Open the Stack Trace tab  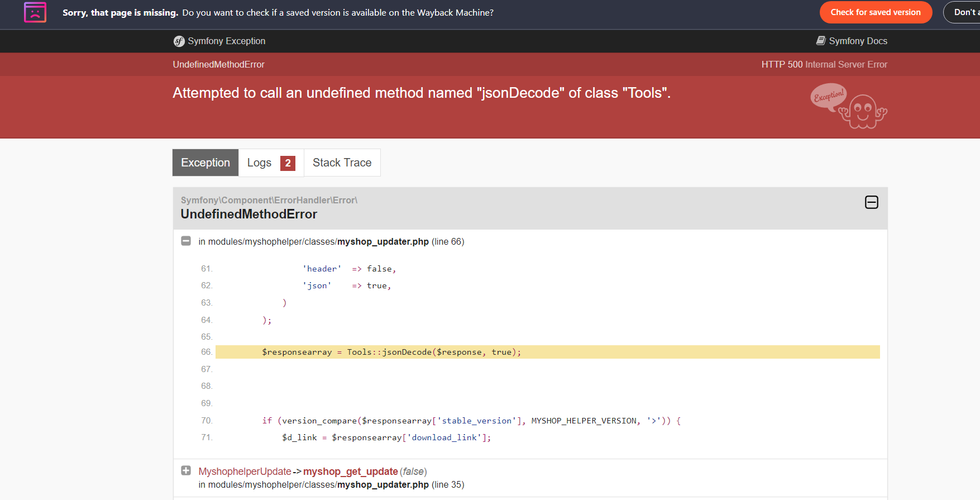click(x=342, y=163)
